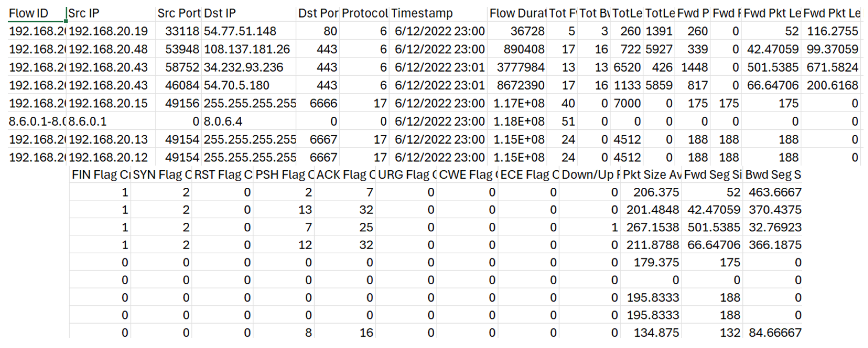
Task: Select the Timestamp header cell
Action: (438, 13)
